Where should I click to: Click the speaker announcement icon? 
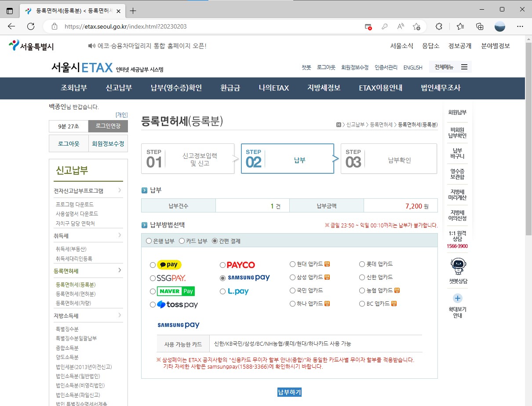click(x=91, y=46)
